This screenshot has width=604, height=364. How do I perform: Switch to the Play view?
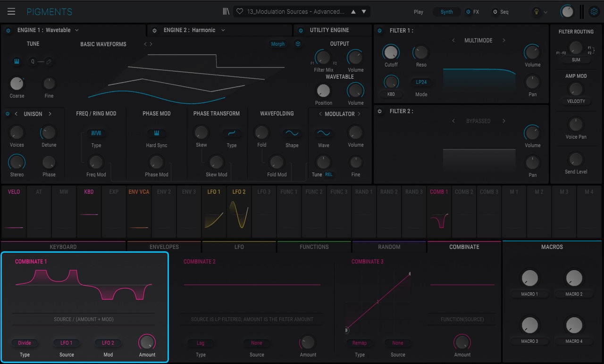tap(419, 12)
